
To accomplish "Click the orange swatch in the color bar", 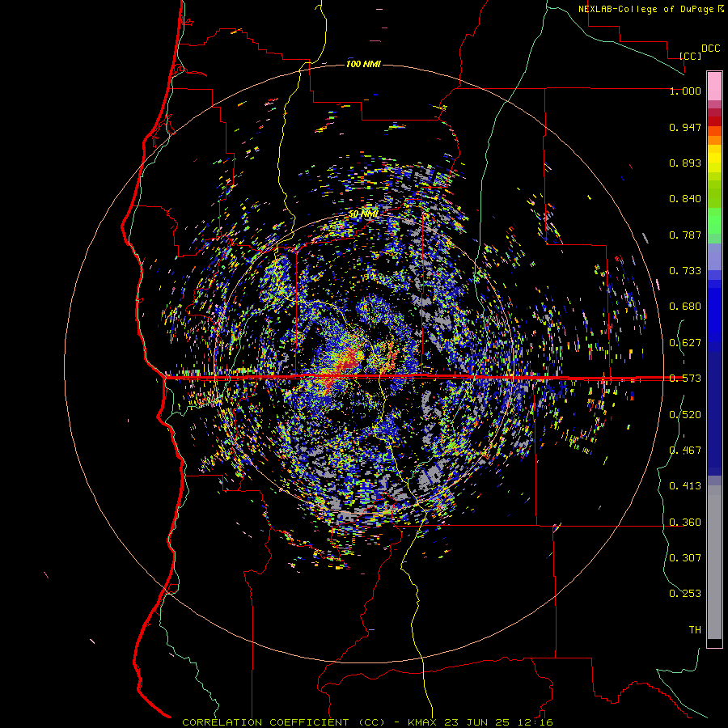I will coord(714,140).
